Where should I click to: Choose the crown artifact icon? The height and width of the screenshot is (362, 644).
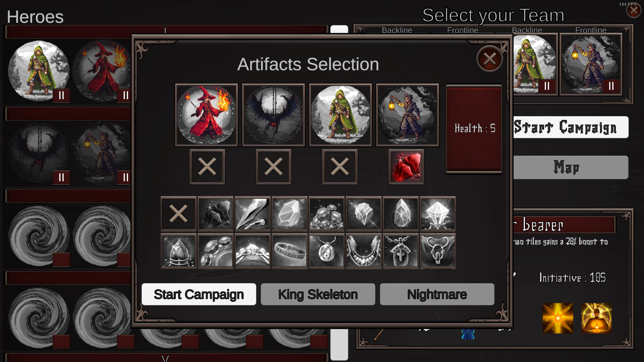pos(253,251)
